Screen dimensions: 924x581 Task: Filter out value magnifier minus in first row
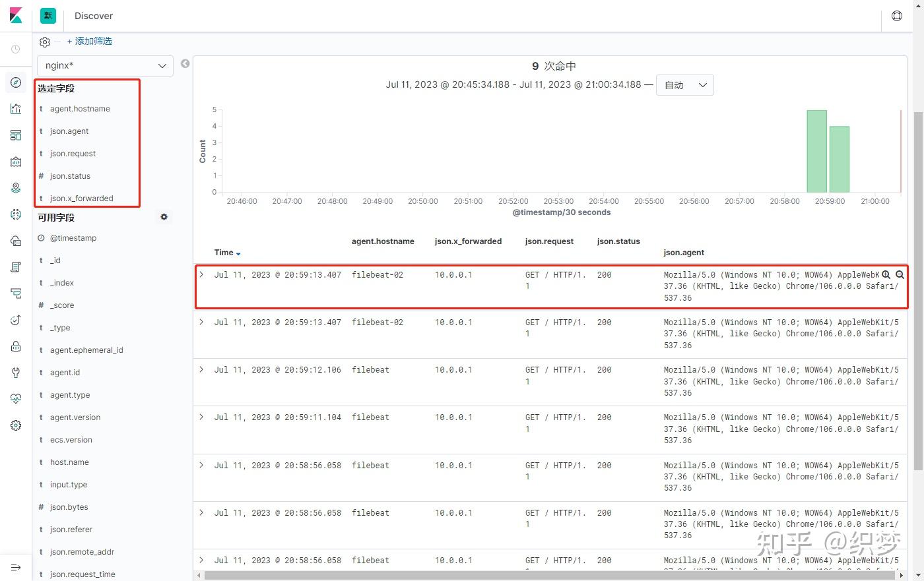900,274
